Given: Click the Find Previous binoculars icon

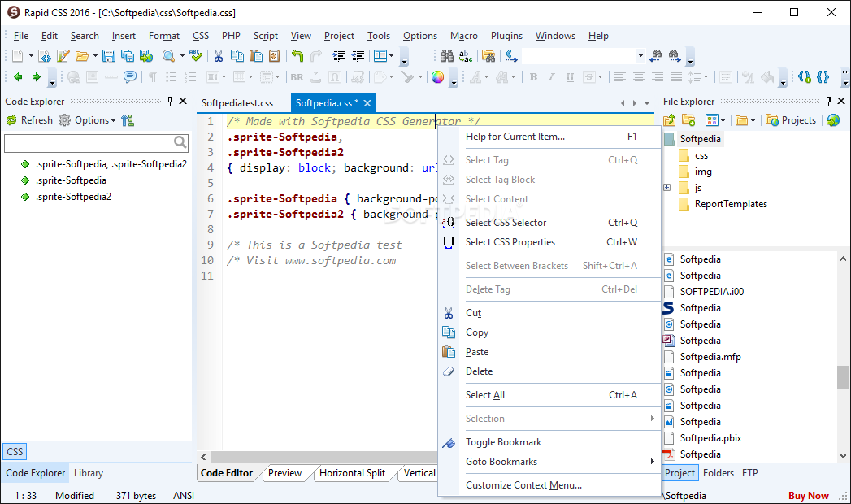Looking at the screenshot, I should coord(656,55).
